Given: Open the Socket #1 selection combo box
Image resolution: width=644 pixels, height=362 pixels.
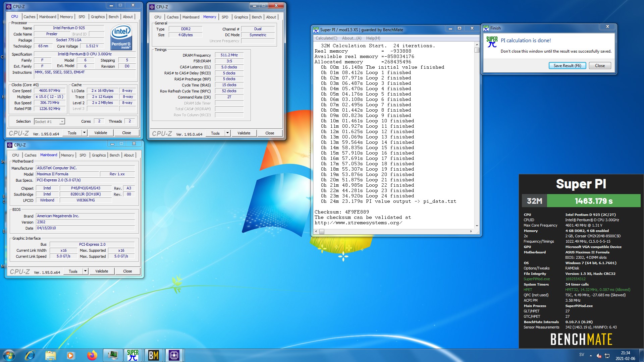Looking at the screenshot, I should tap(49, 122).
